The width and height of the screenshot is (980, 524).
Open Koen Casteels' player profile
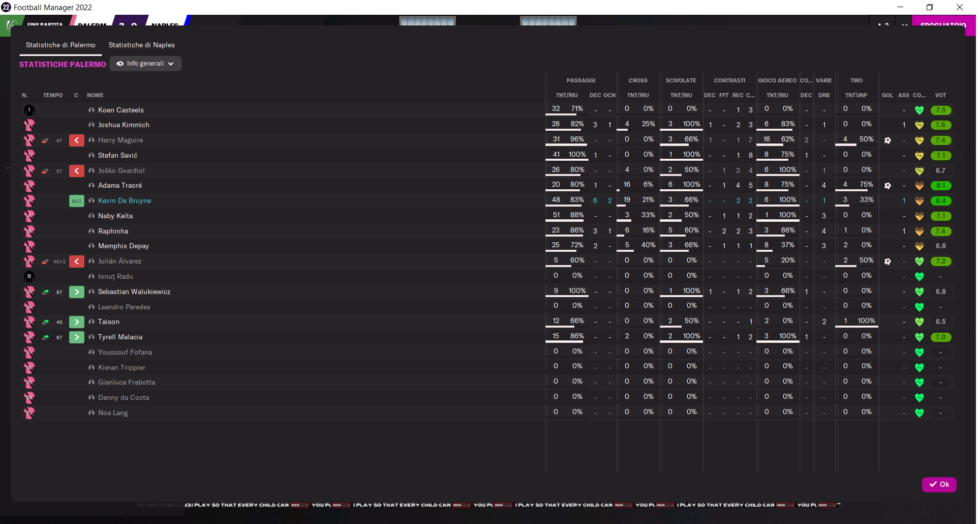(121, 110)
